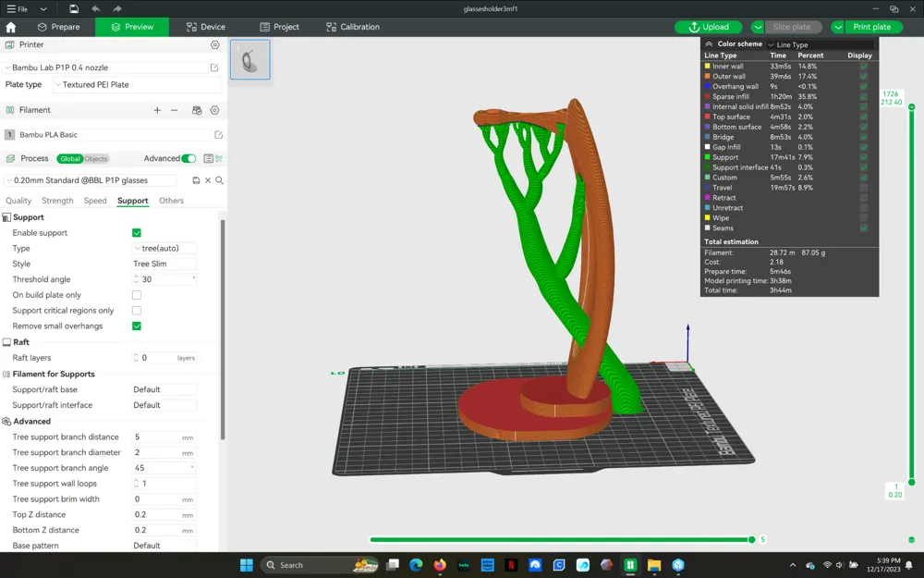Image resolution: width=924 pixels, height=578 pixels.
Task: Open printer settings gear icon
Action: 215,44
